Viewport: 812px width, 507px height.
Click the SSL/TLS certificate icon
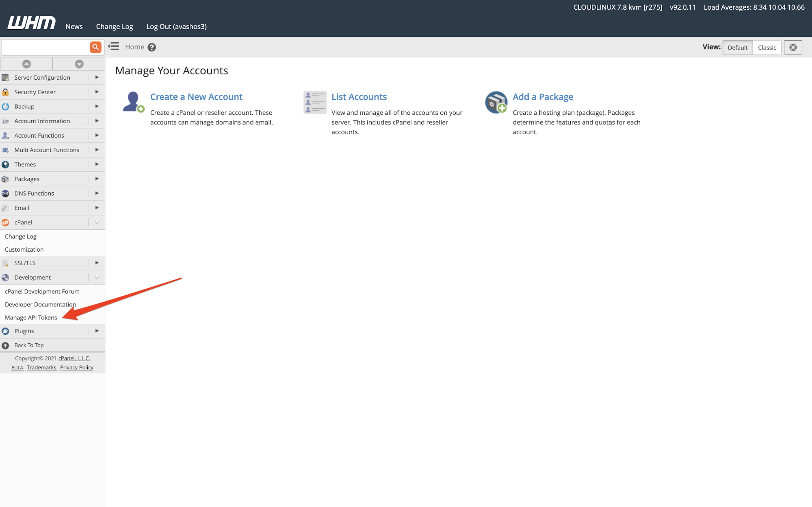pos(5,263)
